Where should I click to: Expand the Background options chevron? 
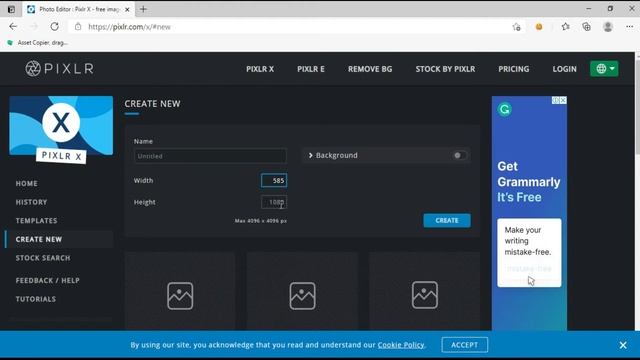pyautogui.click(x=311, y=155)
